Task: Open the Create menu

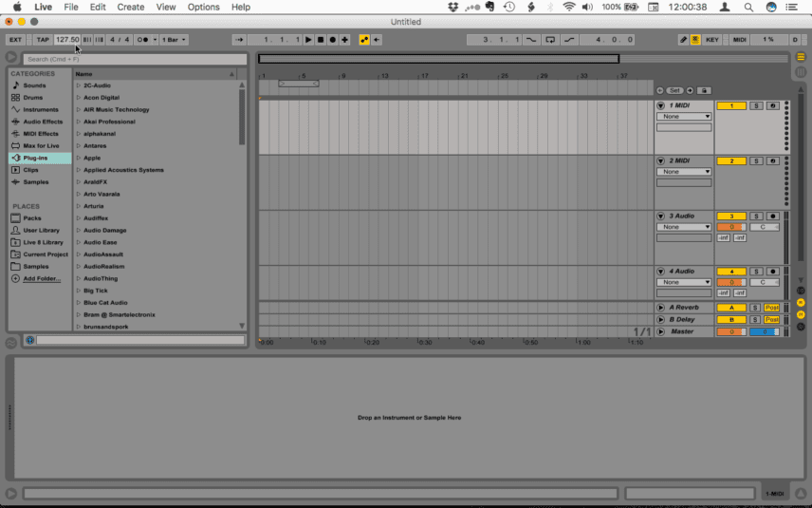Action: (x=131, y=7)
